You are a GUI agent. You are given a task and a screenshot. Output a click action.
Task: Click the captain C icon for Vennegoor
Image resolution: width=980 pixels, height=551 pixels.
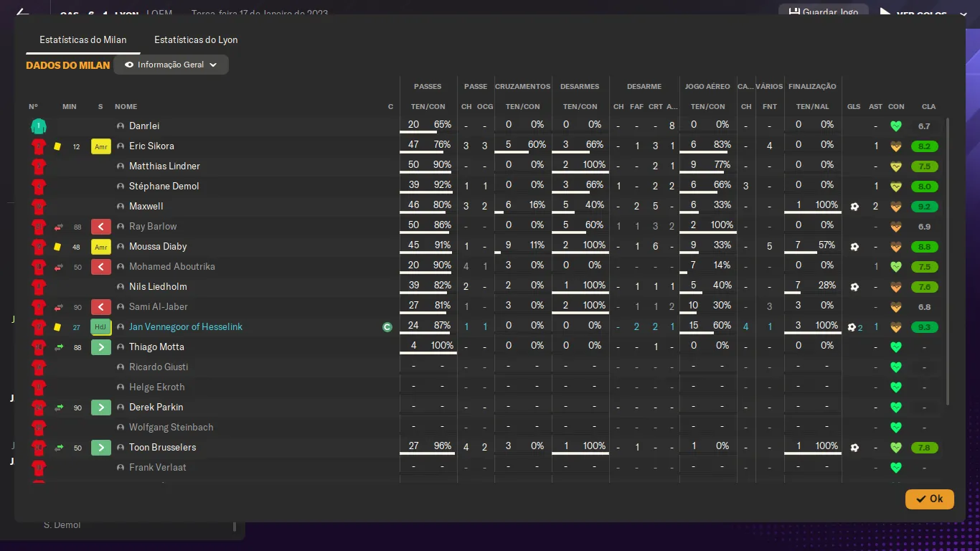387,327
